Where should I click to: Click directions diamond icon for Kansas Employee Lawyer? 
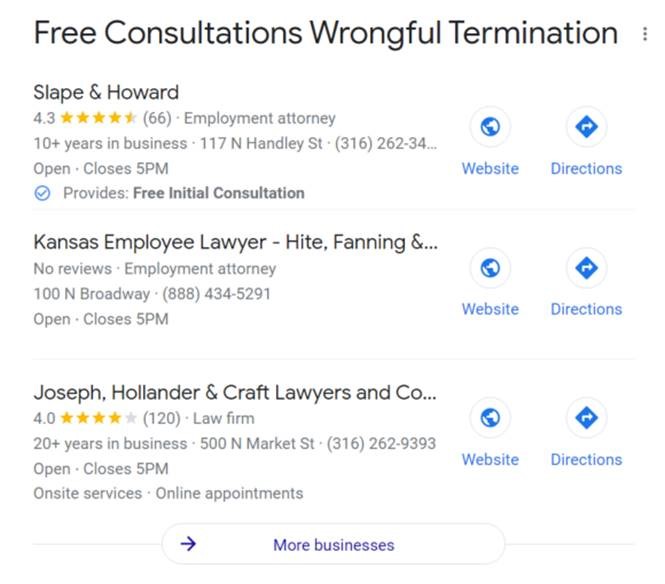pyautogui.click(x=587, y=268)
